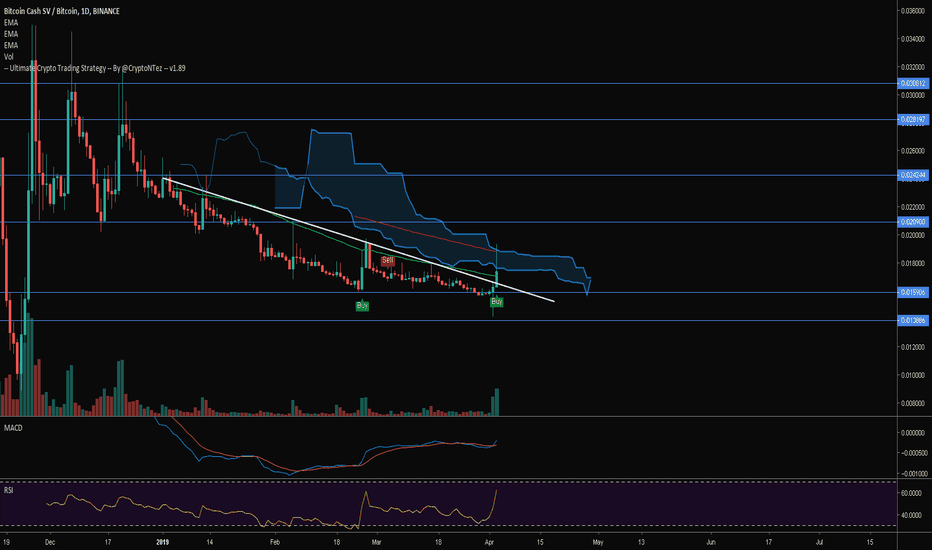Screen dimensions: 932x550
Task: Click the 60.0000 RSI axis value
Action: point(913,494)
